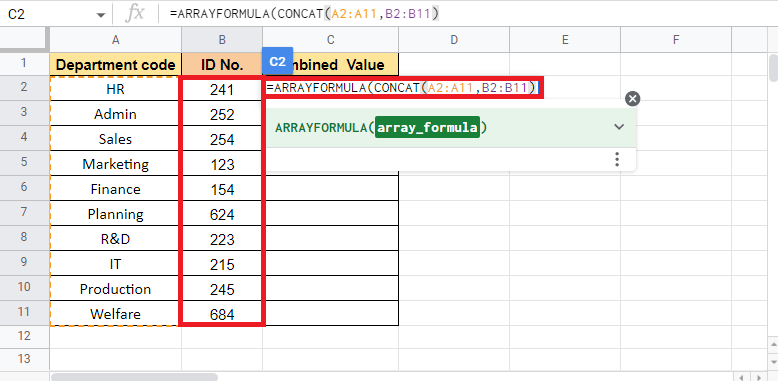Select cell with ID 215

click(222, 264)
